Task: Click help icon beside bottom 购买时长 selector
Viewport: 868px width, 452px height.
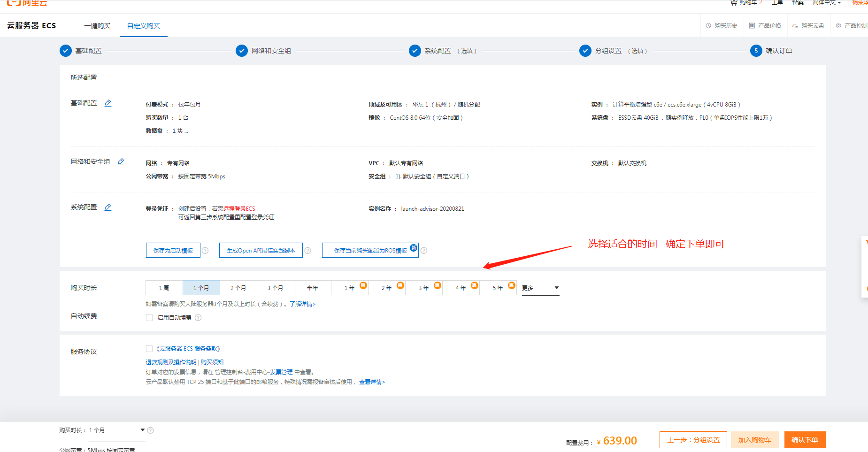Action: pyautogui.click(x=150, y=430)
